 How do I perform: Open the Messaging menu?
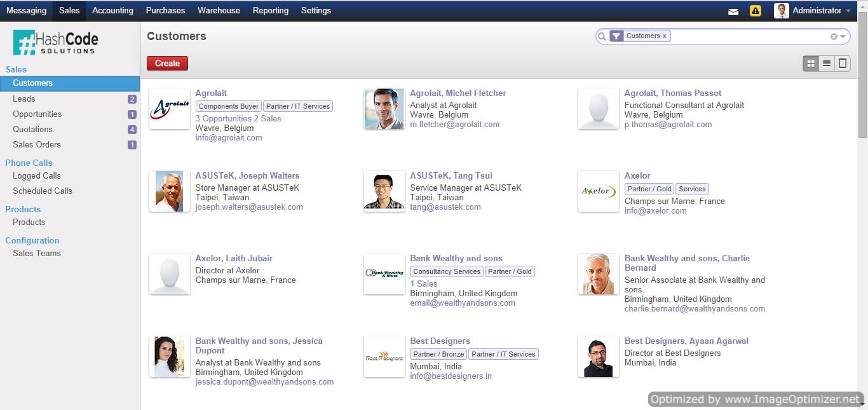[x=26, y=11]
